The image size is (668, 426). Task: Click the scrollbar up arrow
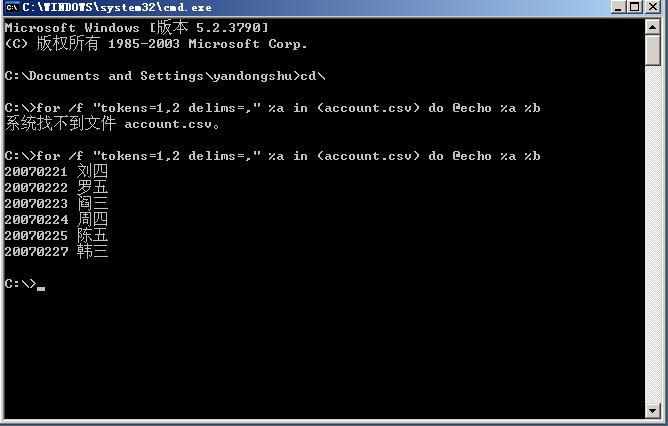click(653, 25)
